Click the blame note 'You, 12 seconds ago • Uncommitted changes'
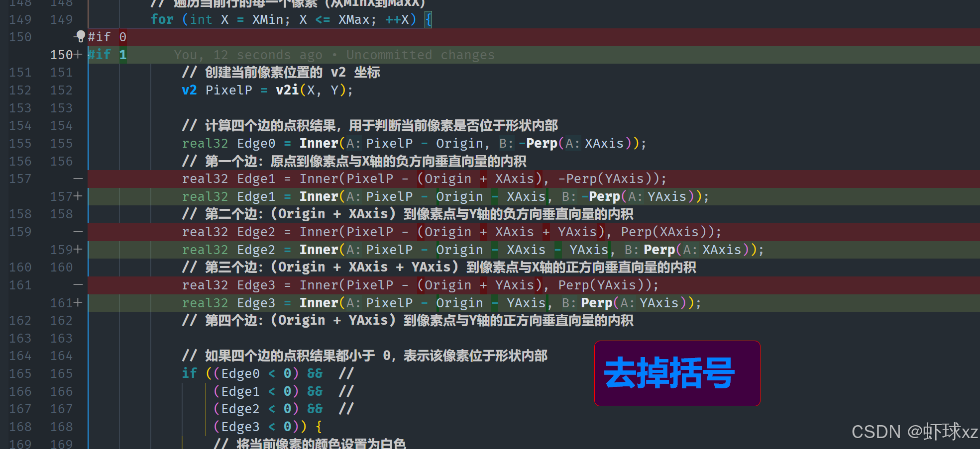The image size is (980, 449). pos(334,55)
